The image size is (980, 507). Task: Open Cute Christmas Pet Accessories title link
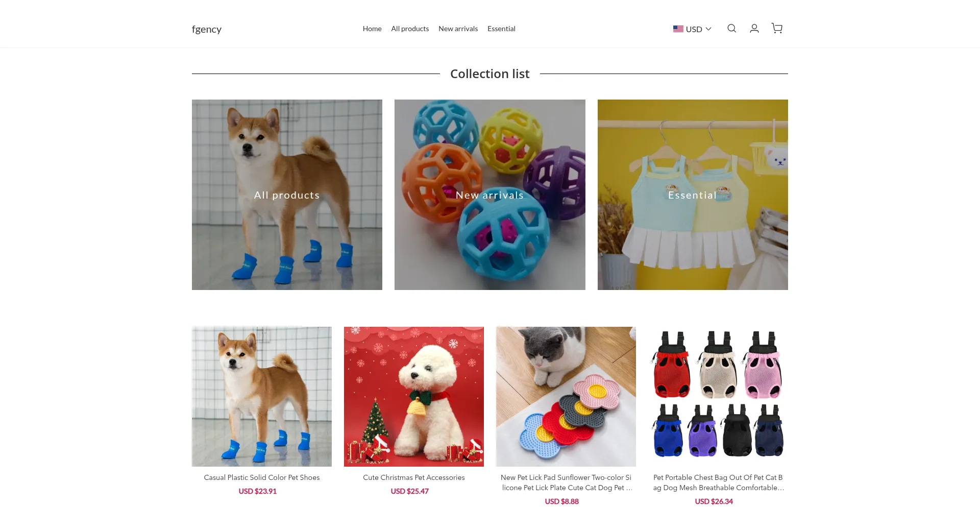tap(414, 477)
